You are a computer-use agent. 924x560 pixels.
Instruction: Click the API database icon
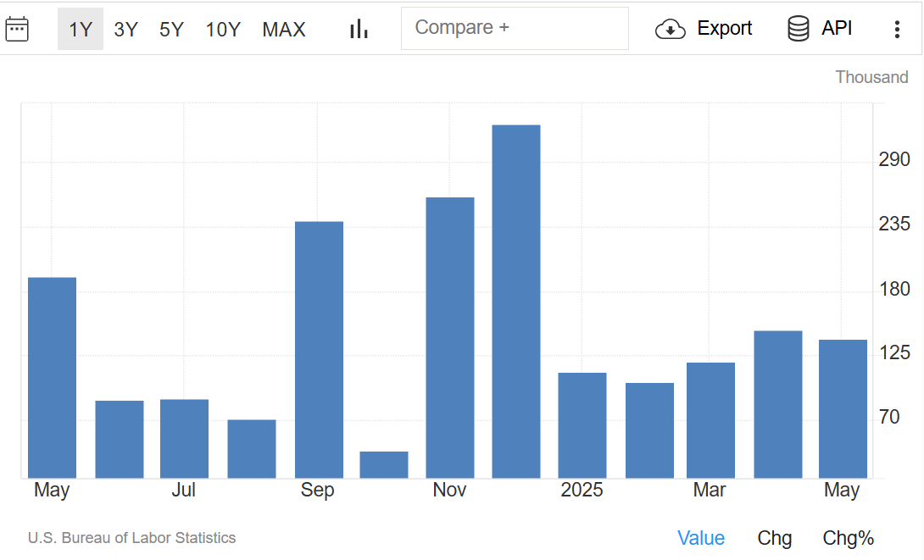coord(798,28)
